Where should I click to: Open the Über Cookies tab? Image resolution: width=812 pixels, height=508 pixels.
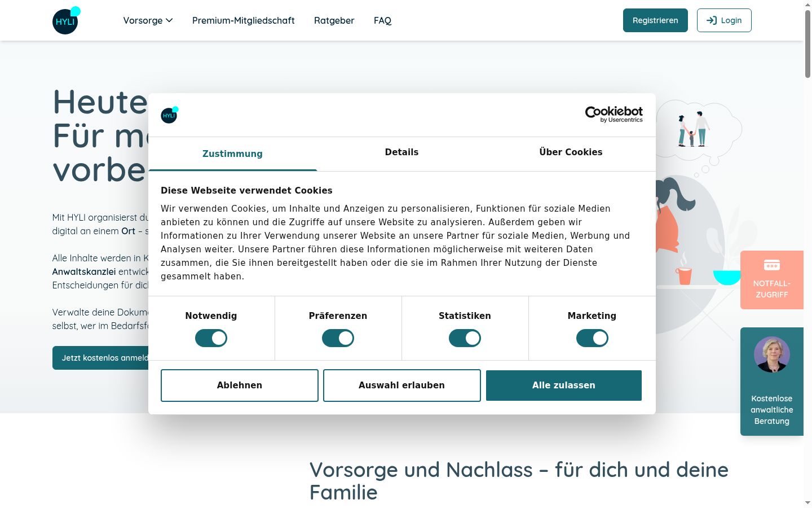tap(571, 152)
